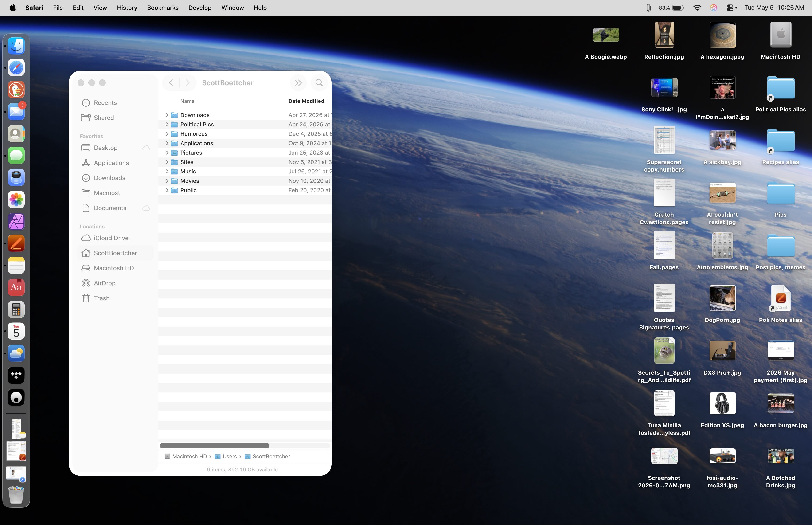
Task: Open Trash in the Dock
Action: pyautogui.click(x=16, y=495)
